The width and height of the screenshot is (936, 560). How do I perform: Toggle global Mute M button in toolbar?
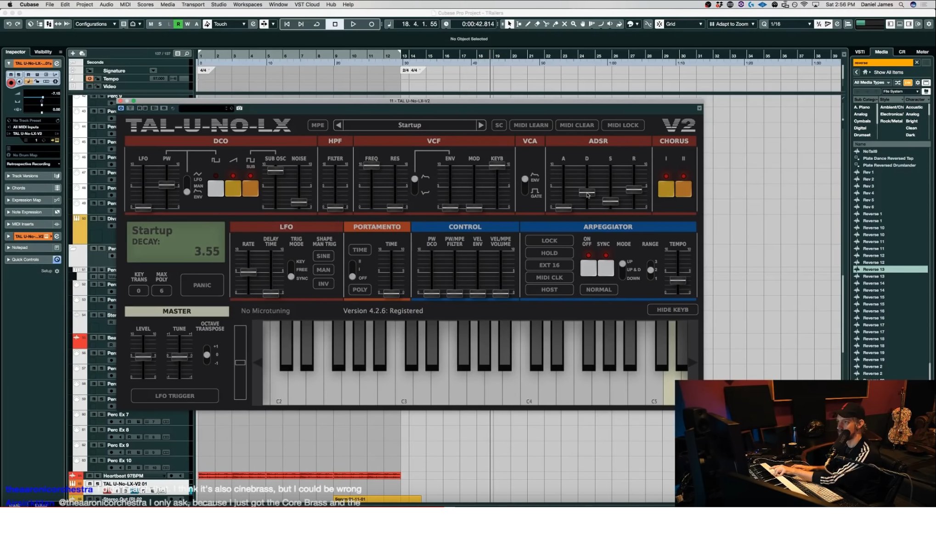click(151, 24)
